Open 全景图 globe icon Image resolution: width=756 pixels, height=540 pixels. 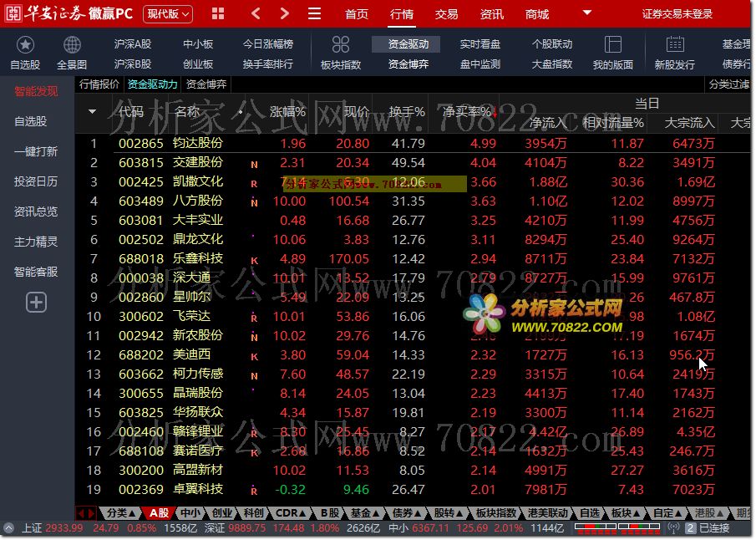[x=72, y=45]
